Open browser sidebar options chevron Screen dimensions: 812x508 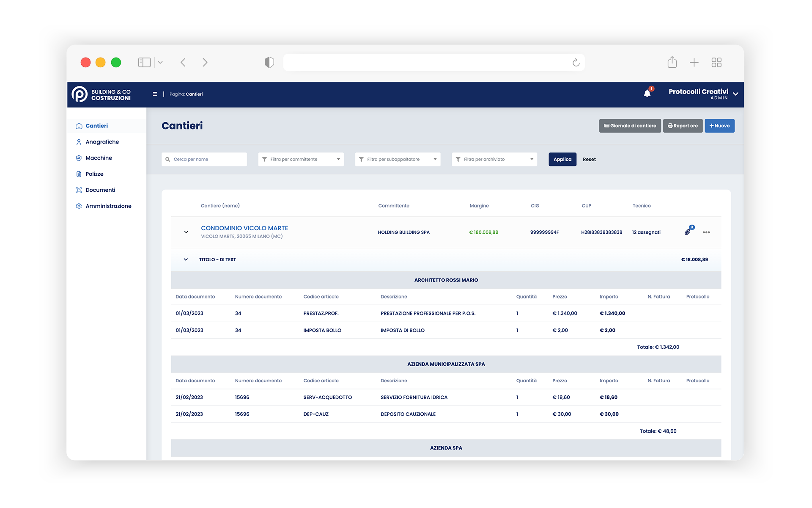[160, 62]
